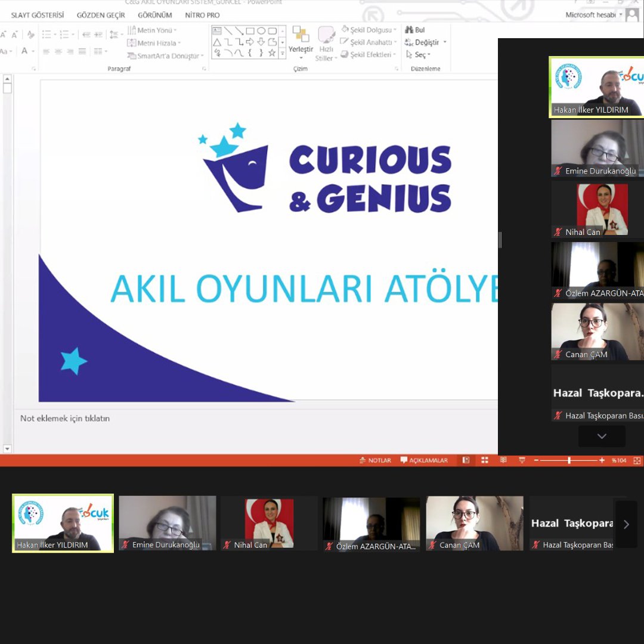644x644 pixels.
Task: Click SmartArt'a Dönüştür
Action: click(x=165, y=56)
